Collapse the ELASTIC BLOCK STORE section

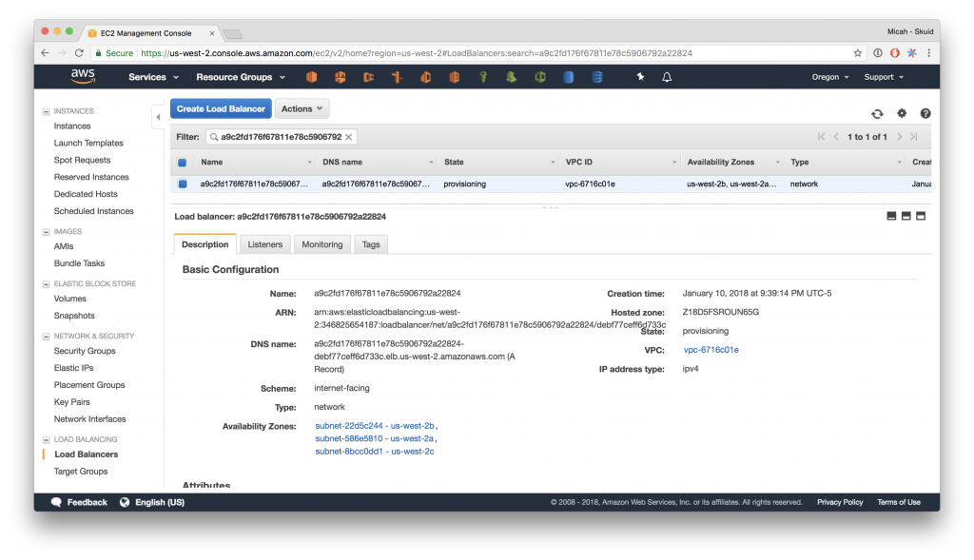point(46,283)
